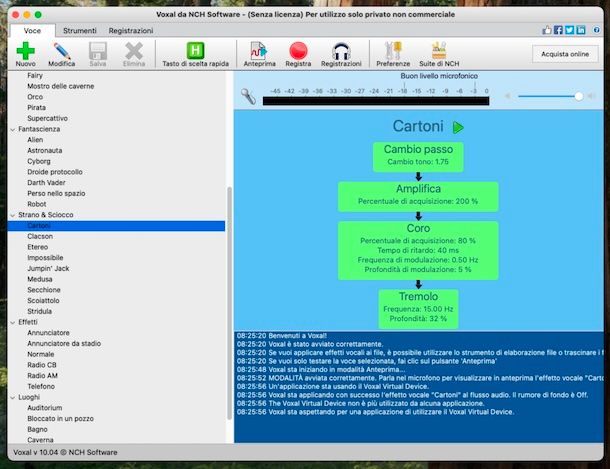This screenshot has height=469, width=610.
Task: Click the microphone icon by level meter
Action: [248, 96]
